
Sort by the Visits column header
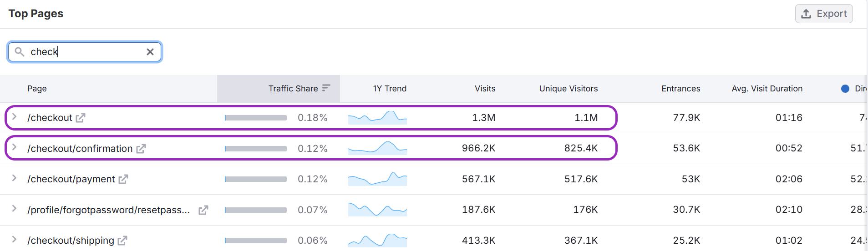click(485, 89)
